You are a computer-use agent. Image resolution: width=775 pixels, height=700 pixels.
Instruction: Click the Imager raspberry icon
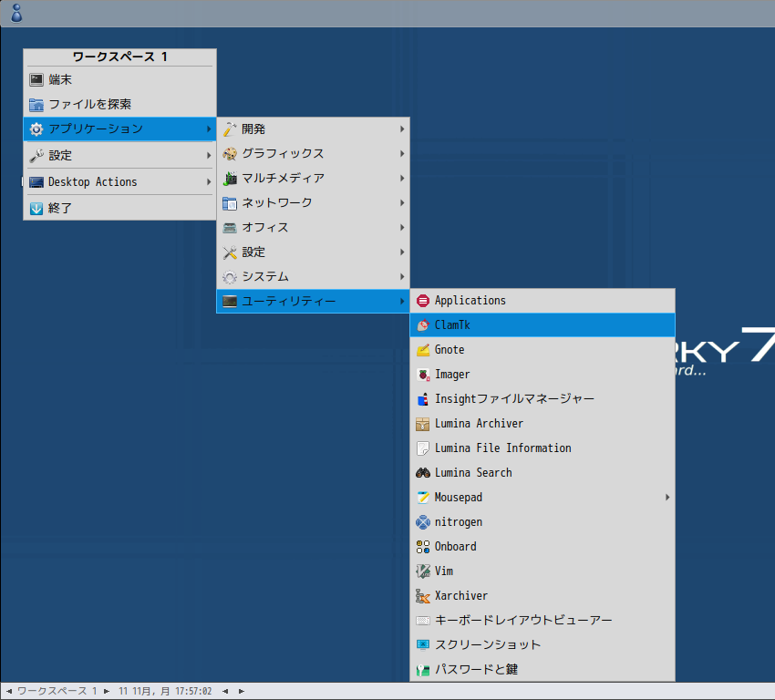pyautogui.click(x=422, y=375)
